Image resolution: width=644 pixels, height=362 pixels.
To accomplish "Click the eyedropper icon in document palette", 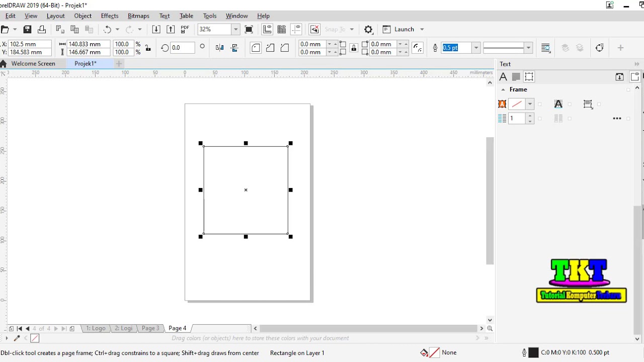I will (17, 338).
